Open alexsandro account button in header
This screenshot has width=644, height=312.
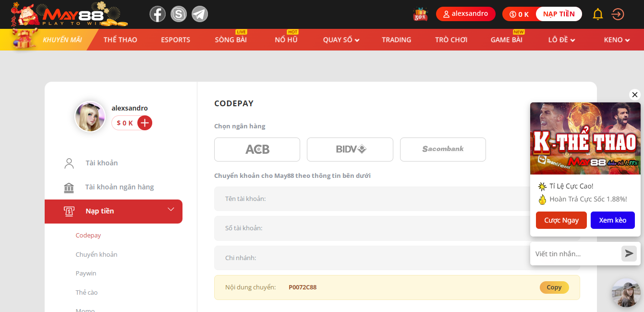pos(465,14)
